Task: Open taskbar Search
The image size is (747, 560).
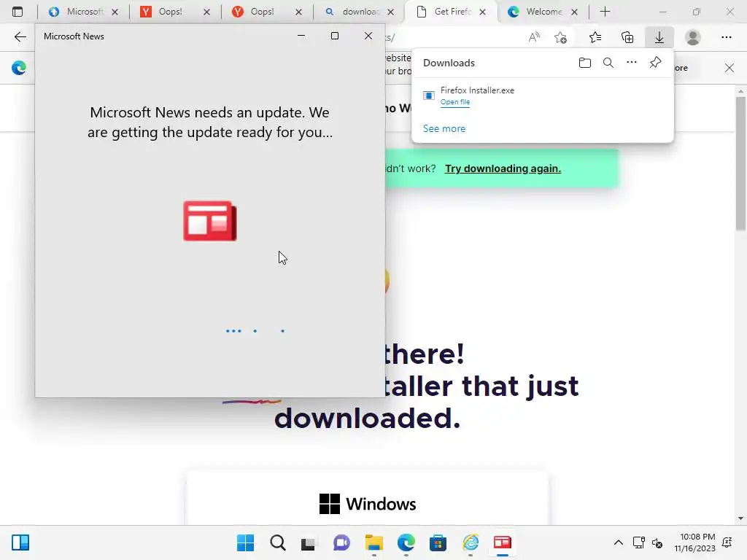Action: (278, 542)
